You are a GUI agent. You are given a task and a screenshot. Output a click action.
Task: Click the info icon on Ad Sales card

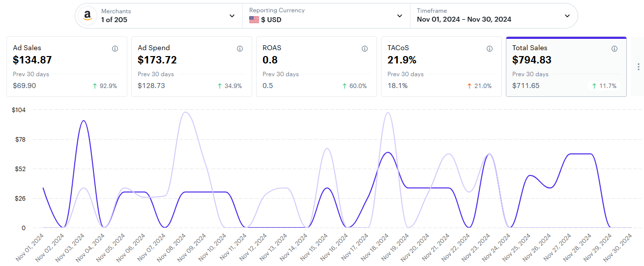[x=115, y=49]
